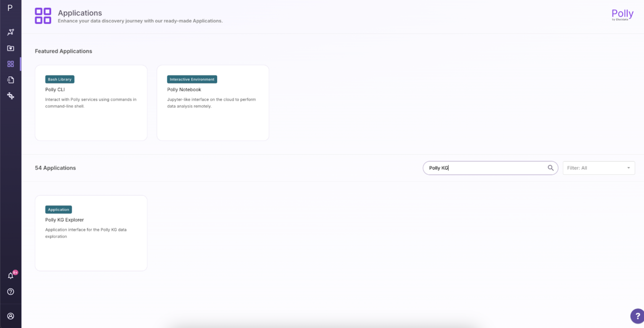Open the documents icon in sidebar
Image resolution: width=644 pixels, height=328 pixels.
click(x=11, y=80)
